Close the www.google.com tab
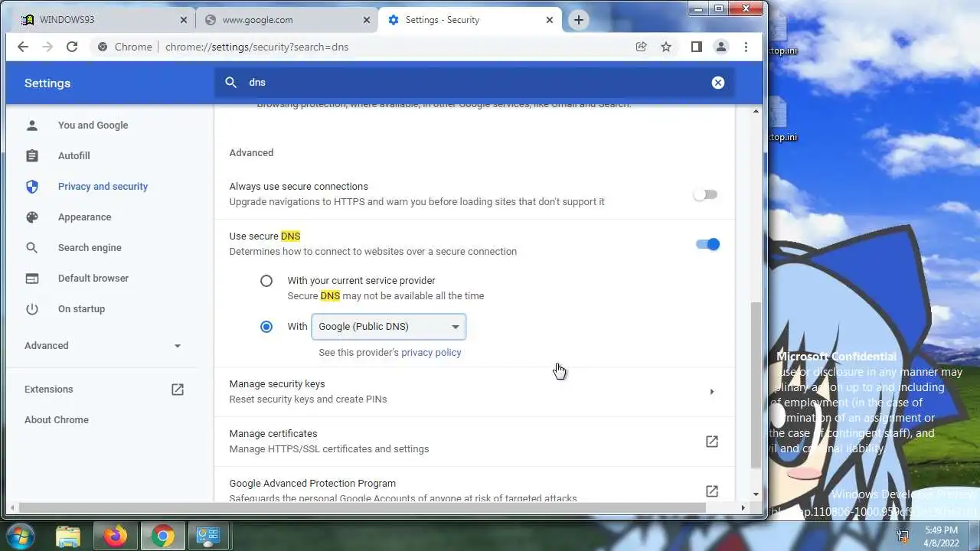Viewport: 980px width, 551px height. [367, 20]
